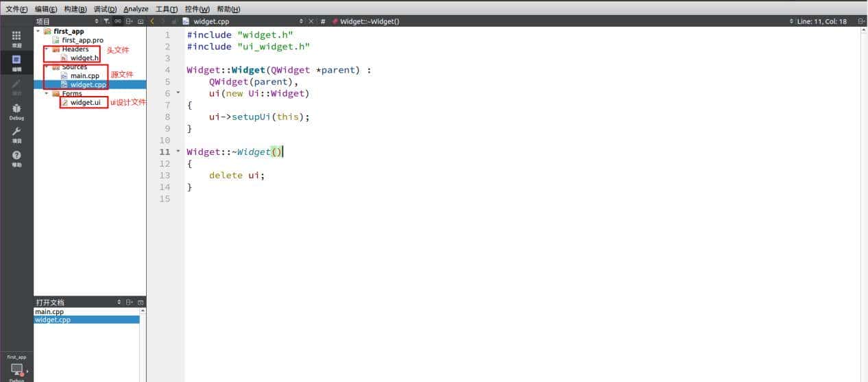Toggle synchronize with editor link icon

pyautogui.click(x=118, y=21)
